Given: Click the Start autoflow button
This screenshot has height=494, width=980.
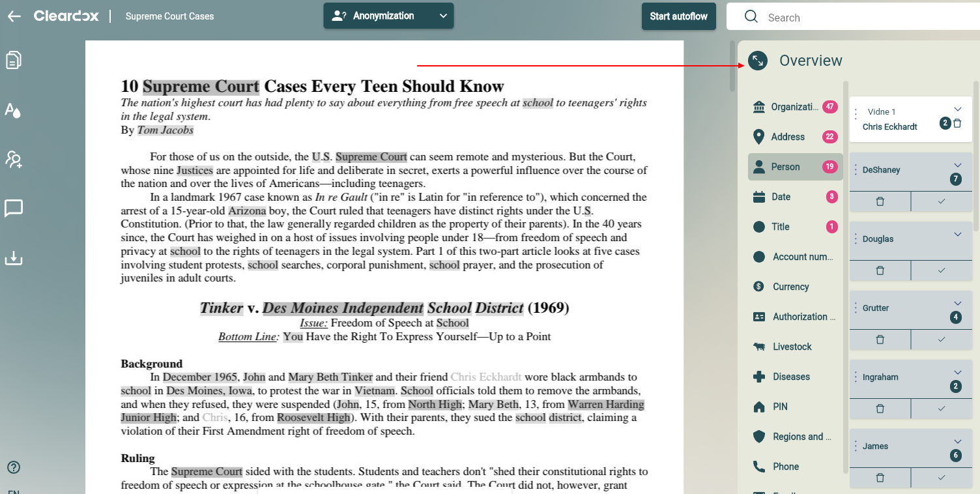Looking at the screenshot, I should [678, 16].
